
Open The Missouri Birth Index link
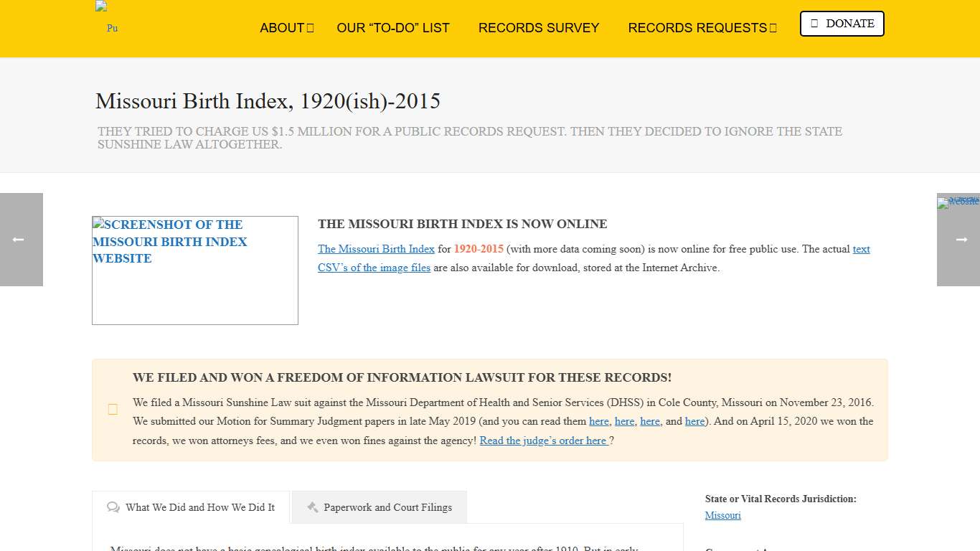click(x=376, y=249)
